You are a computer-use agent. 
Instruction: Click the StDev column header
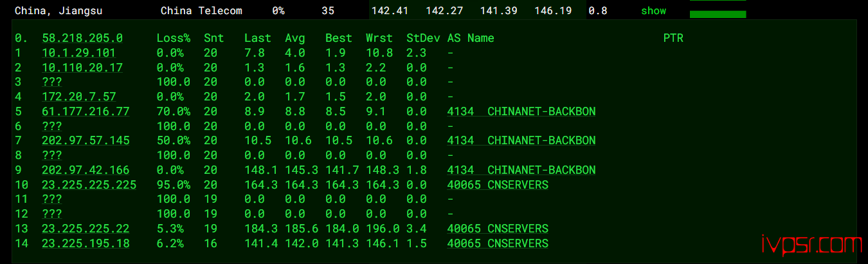pyautogui.click(x=423, y=38)
